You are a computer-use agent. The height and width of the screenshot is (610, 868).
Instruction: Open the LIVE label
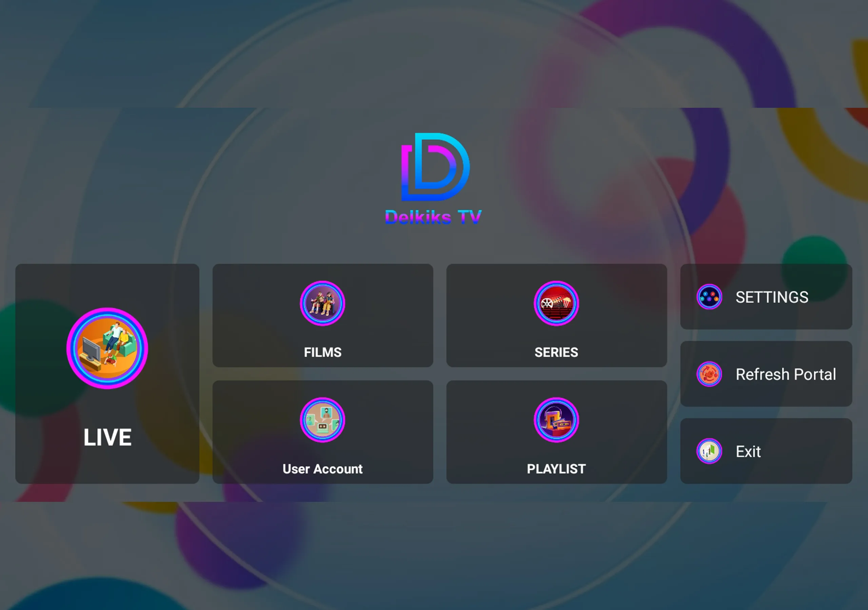[x=107, y=438]
